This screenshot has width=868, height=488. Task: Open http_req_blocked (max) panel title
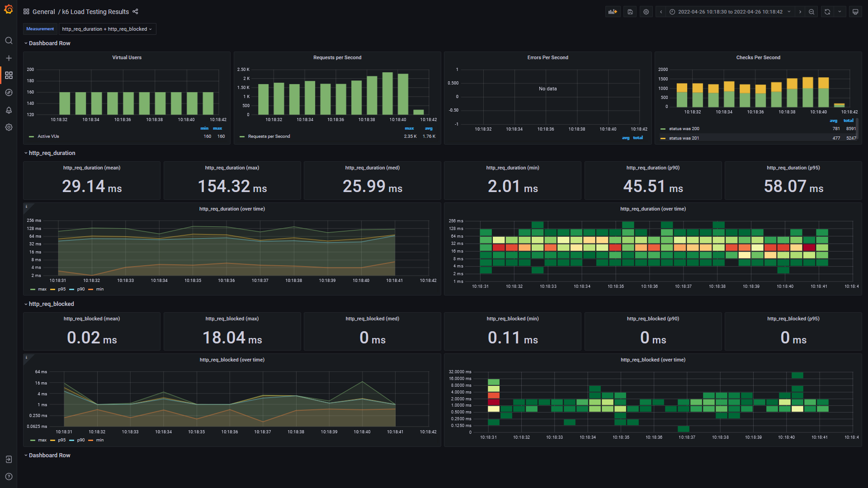(x=232, y=319)
